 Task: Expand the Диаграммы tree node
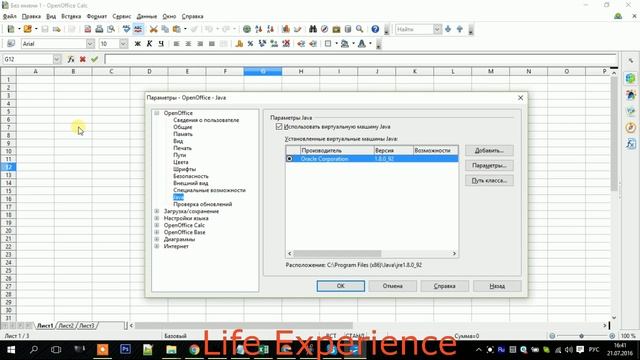click(x=157, y=239)
